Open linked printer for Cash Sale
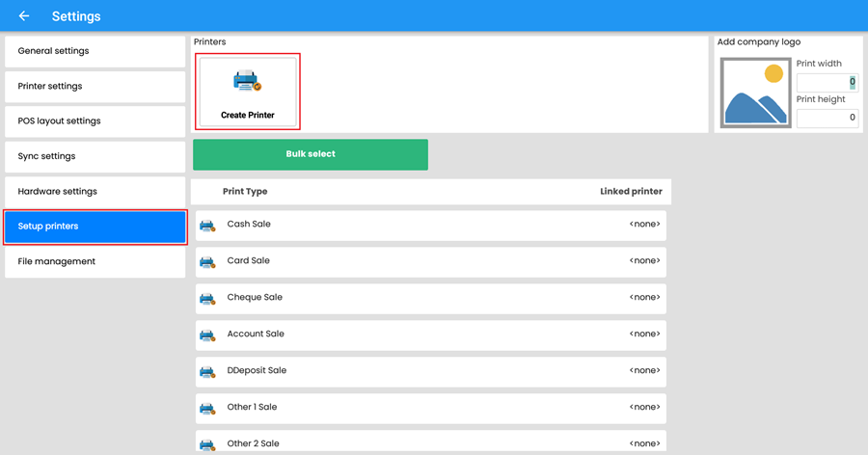The width and height of the screenshot is (868, 455). 643,225
